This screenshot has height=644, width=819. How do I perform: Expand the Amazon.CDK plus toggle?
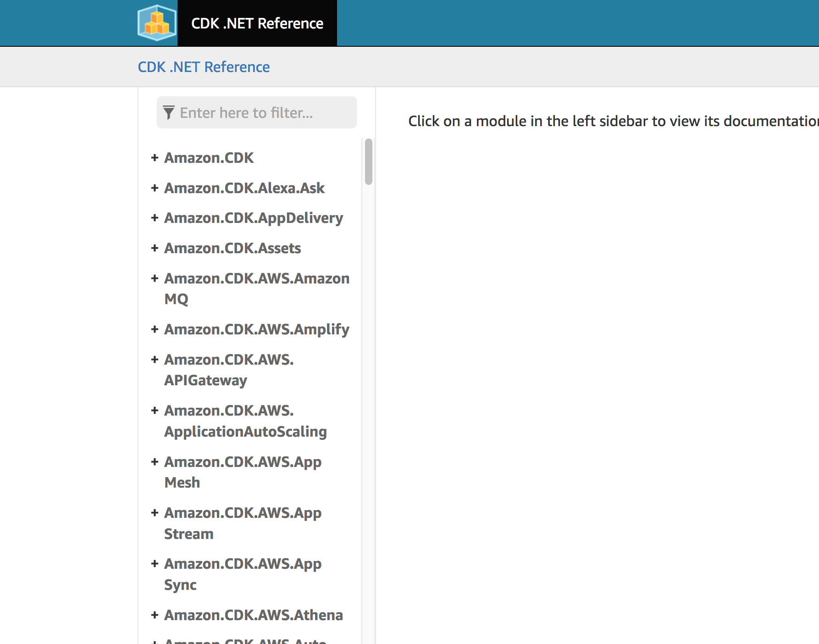pos(155,158)
